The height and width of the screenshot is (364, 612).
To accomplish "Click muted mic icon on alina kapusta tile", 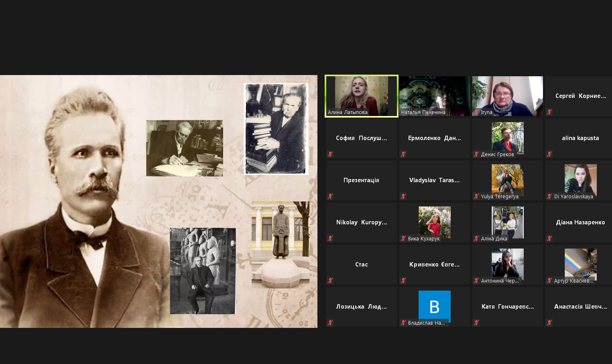I will pyautogui.click(x=549, y=154).
